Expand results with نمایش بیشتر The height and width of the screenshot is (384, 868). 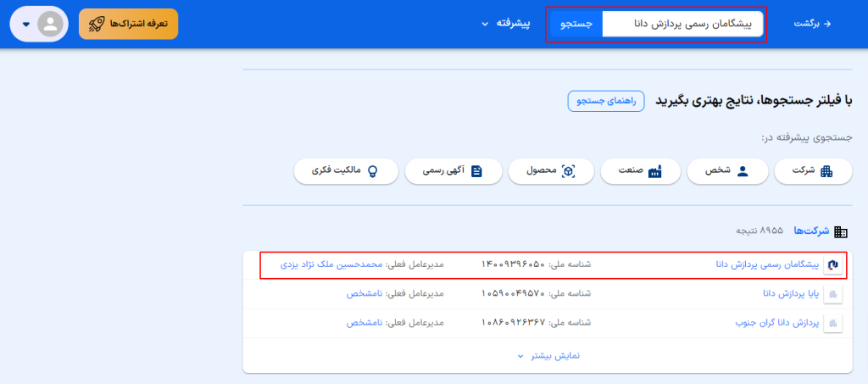(548, 356)
